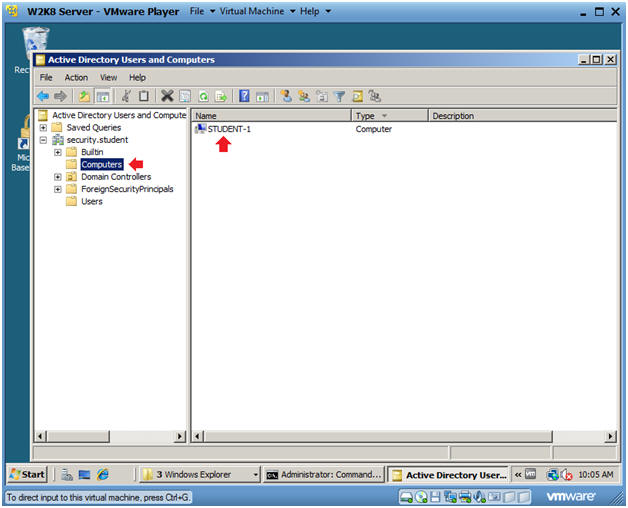Click the Add to Group toolbar icon
Screen dimensions: 628x508
tap(375, 96)
